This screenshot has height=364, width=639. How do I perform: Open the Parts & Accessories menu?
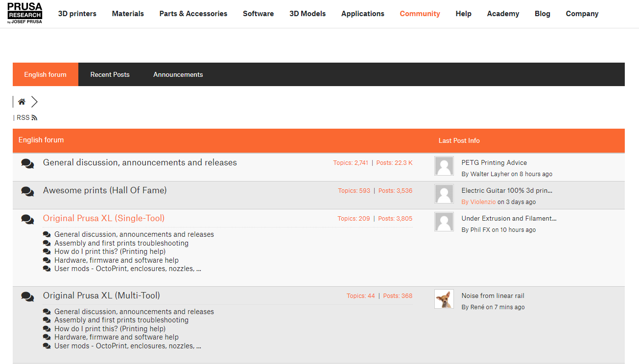pos(193,14)
